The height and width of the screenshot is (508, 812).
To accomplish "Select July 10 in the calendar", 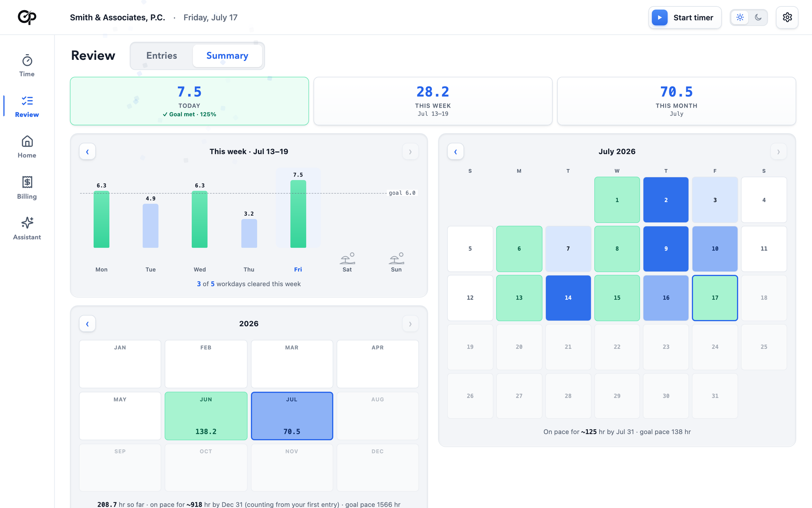I will [715, 249].
